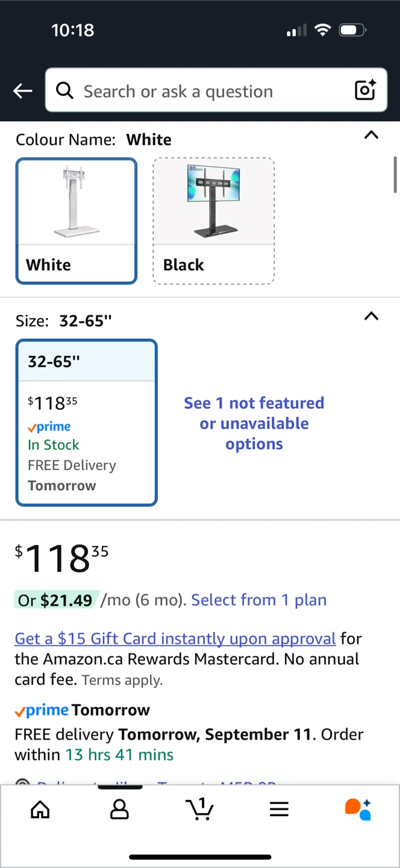Go to Home tab icon
Viewport: 400px width, 868px height.
(40, 810)
